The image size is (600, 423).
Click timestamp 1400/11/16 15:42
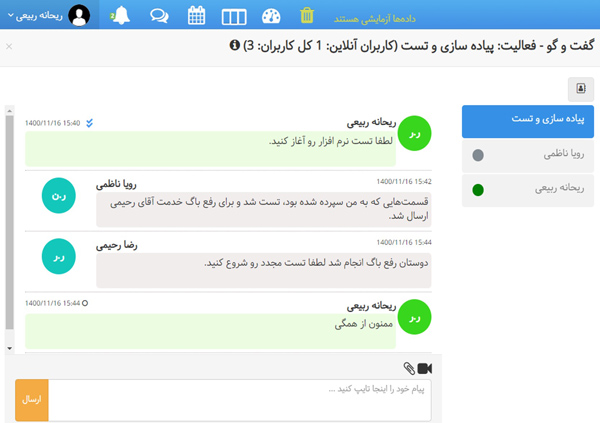point(404,181)
